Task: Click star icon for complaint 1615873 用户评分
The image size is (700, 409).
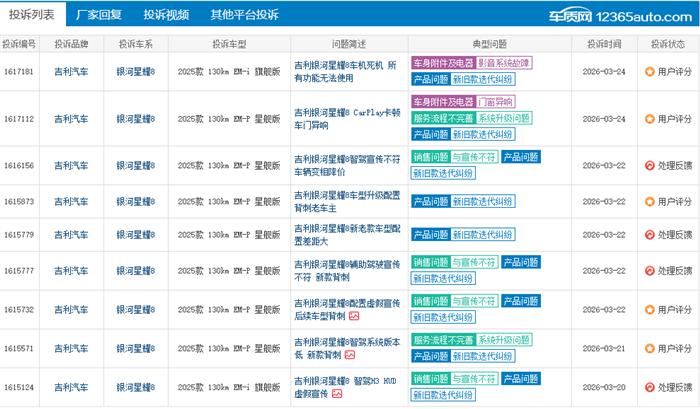Action: pos(649,202)
